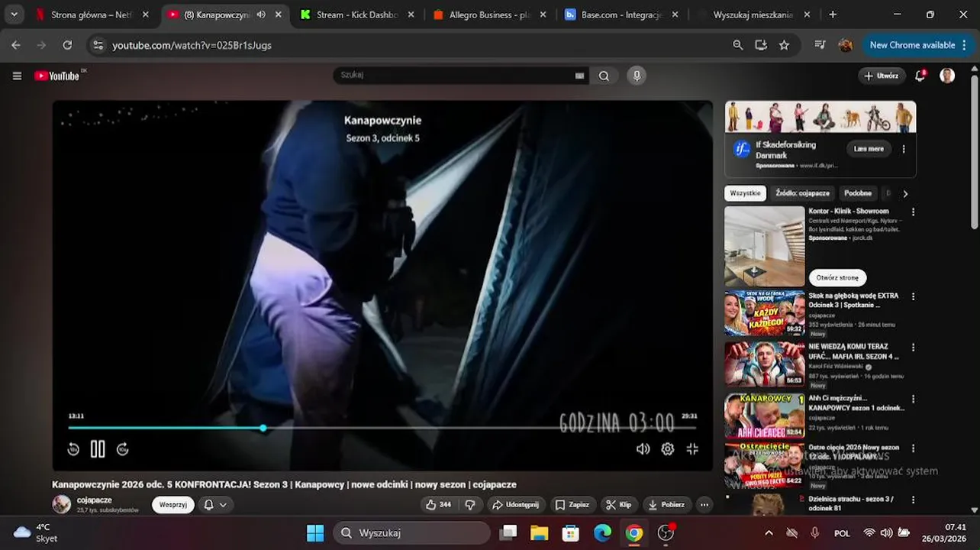980x550 pixels.
Task: Open Microsoft Edge from taskbar
Action: tap(603, 532)
